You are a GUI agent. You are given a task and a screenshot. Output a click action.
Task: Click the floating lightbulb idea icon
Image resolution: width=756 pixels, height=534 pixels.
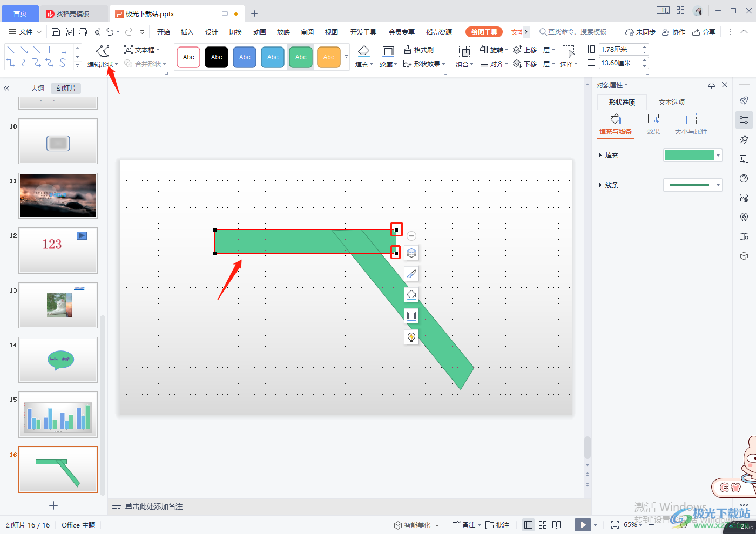coord(411,337)
